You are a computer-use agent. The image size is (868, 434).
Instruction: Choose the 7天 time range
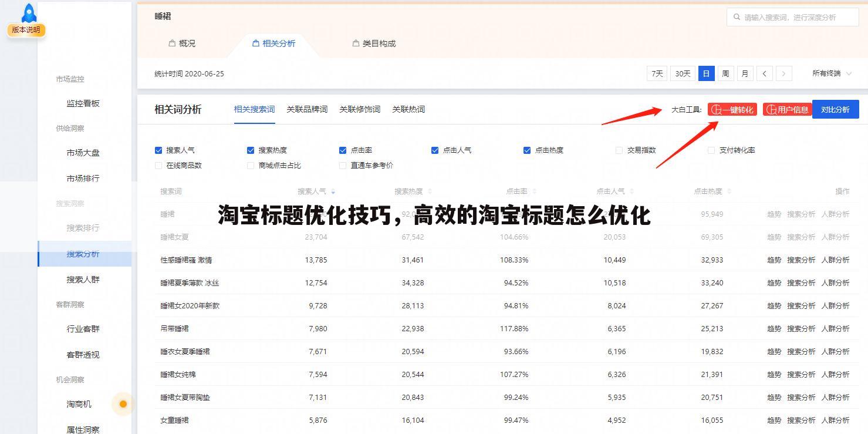tap(657, 73)
